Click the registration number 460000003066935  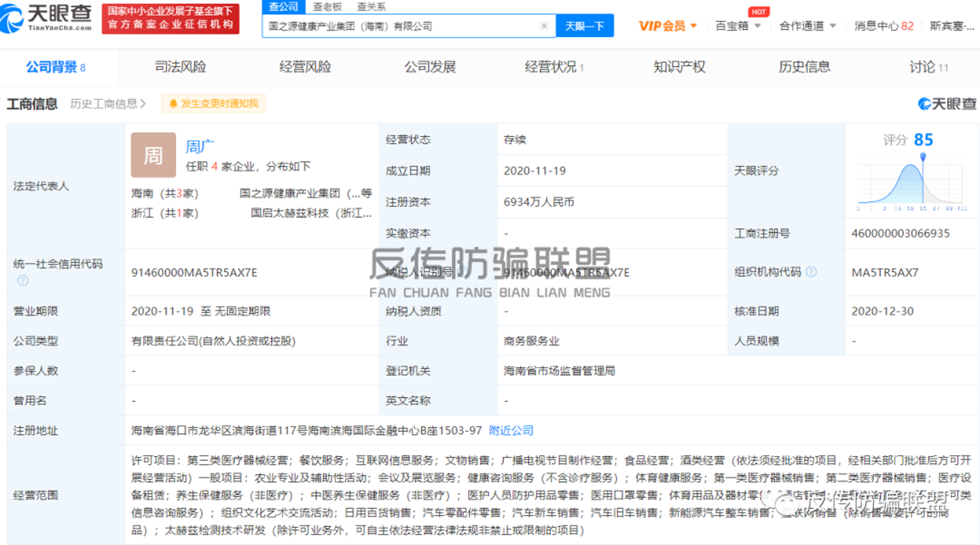[x=900, y=233]
